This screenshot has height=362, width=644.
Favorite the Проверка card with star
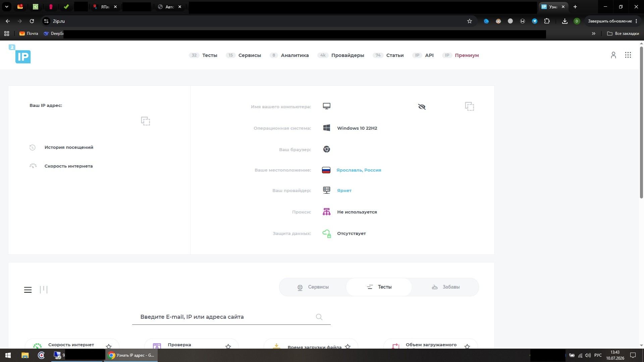pos(228,347)
